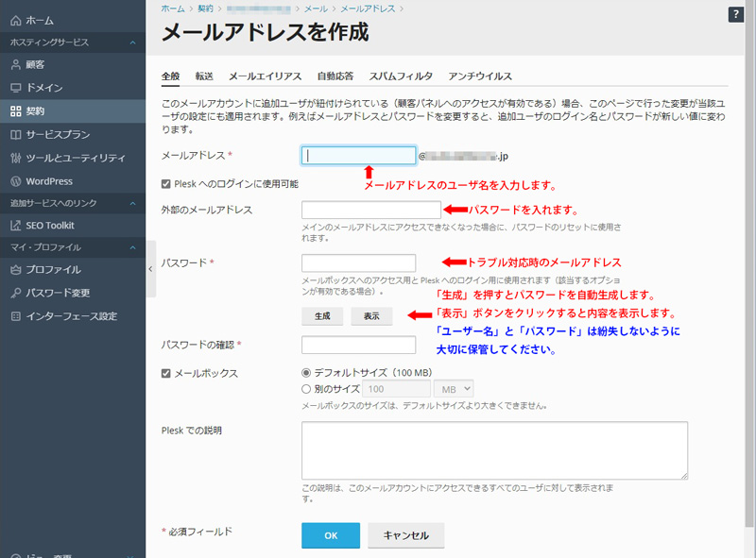Open SEO Toolkit chart icon
Viewport: 756px width, 558px height.
tap(15, 226)
